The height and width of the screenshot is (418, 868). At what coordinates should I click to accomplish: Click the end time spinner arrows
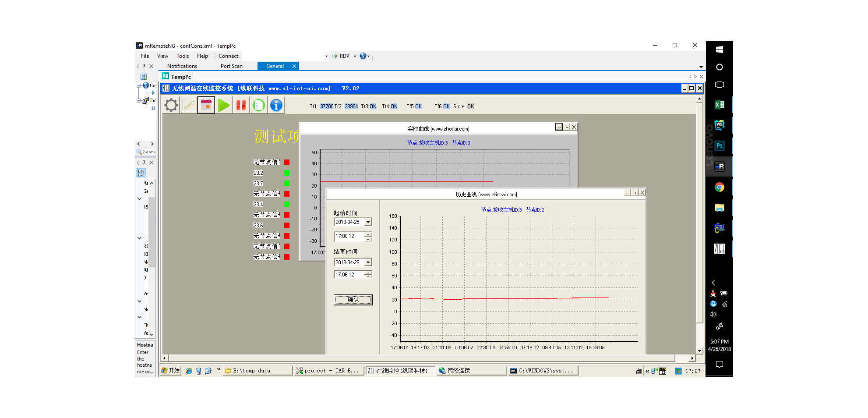368,275
